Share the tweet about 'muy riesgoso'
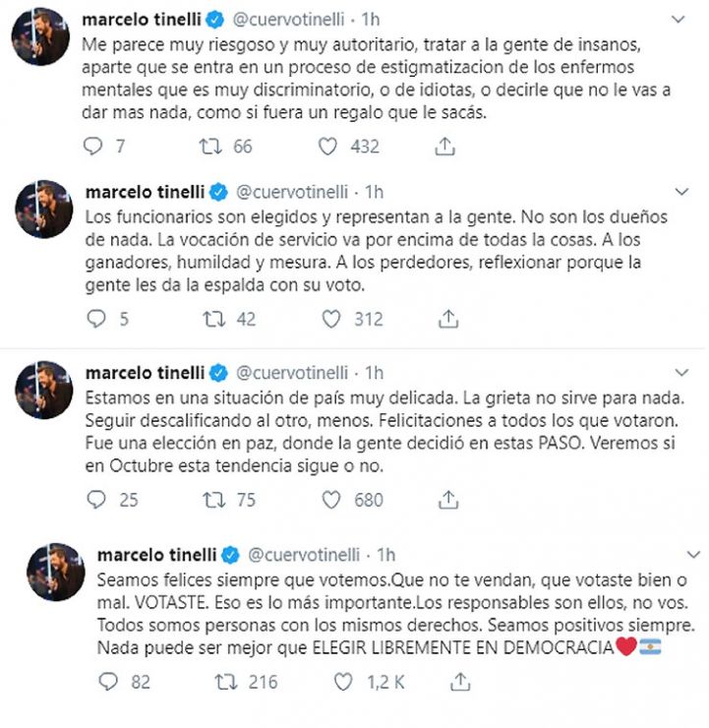The width and height of the screenshot is (709, 728). coord(444,147)
